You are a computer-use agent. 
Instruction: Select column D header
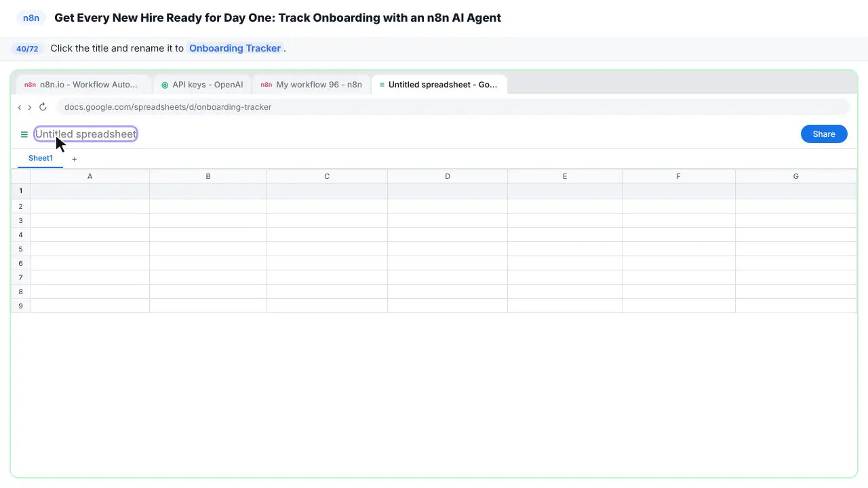448,176
